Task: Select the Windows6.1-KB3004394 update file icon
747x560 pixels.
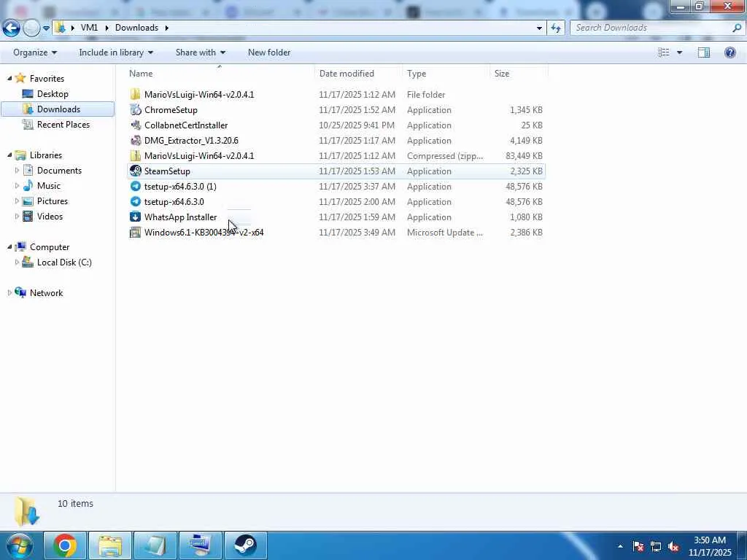Action: 135,233
